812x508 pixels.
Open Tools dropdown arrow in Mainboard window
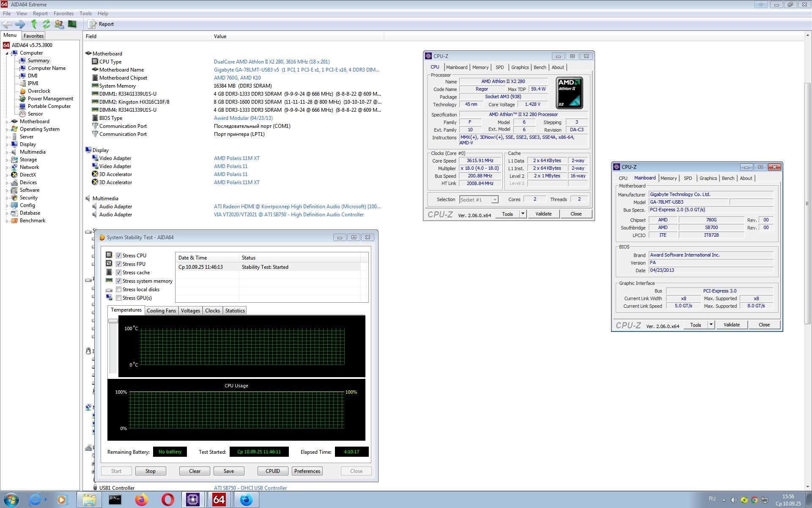711,325
